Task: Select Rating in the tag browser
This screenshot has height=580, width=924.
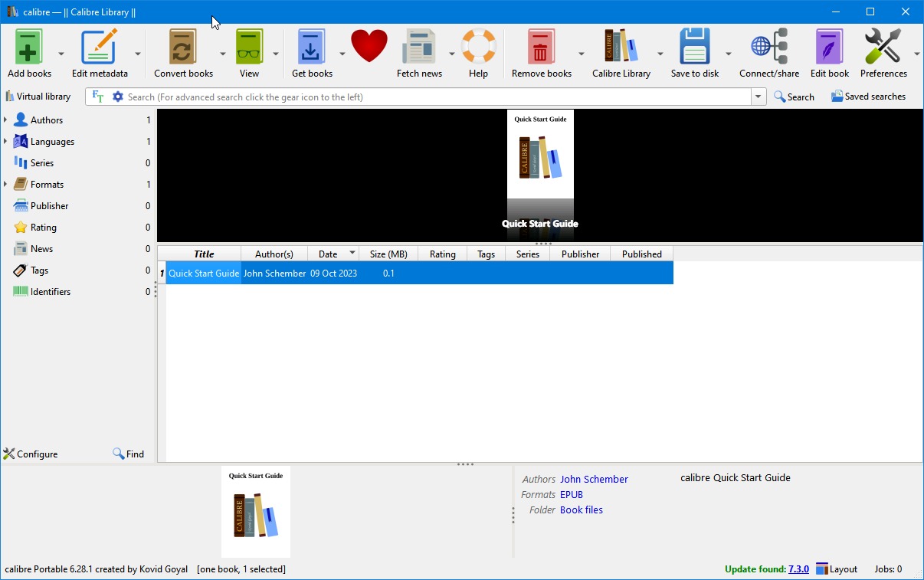Action: pos(43,228)
